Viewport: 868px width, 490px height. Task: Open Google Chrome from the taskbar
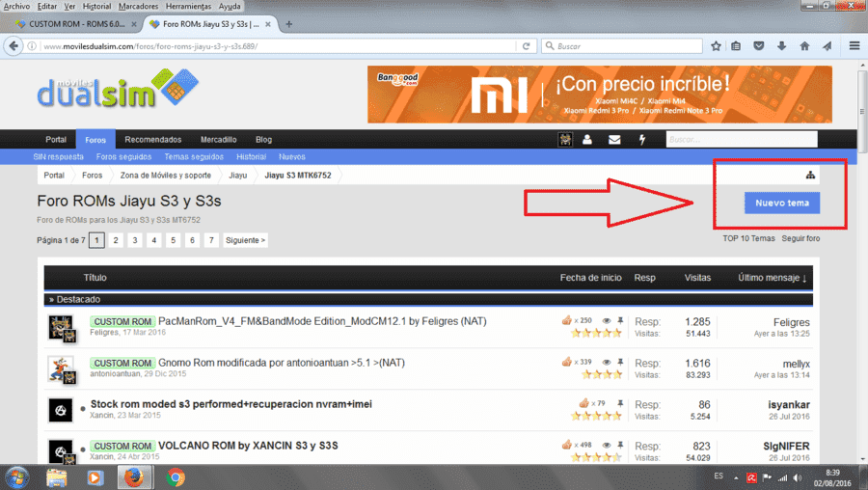click(176, 477)
